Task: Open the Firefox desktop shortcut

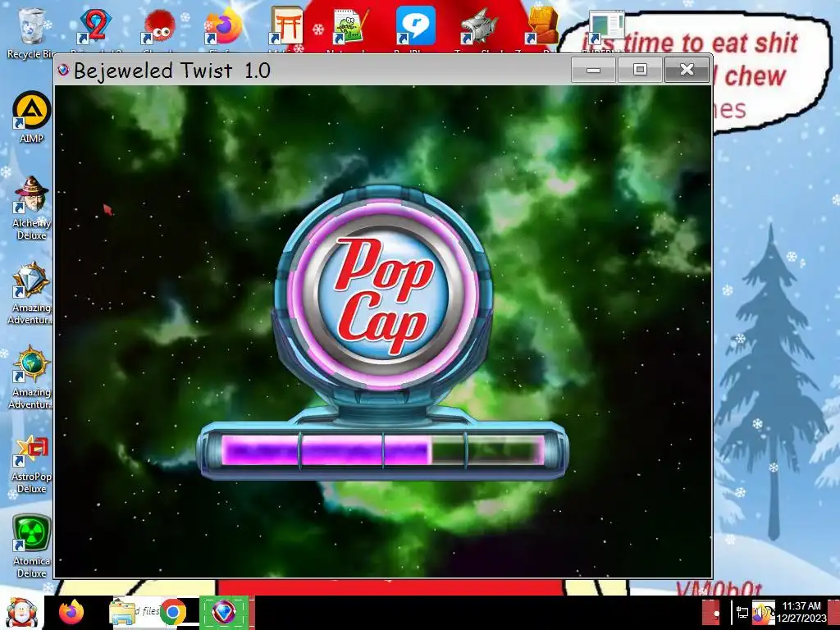Action: pos(223,27)
